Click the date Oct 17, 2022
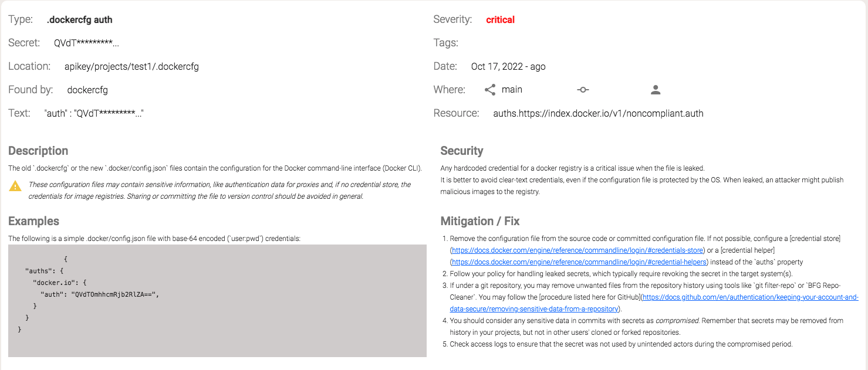The image size is (868, 370). coord(499,67)
